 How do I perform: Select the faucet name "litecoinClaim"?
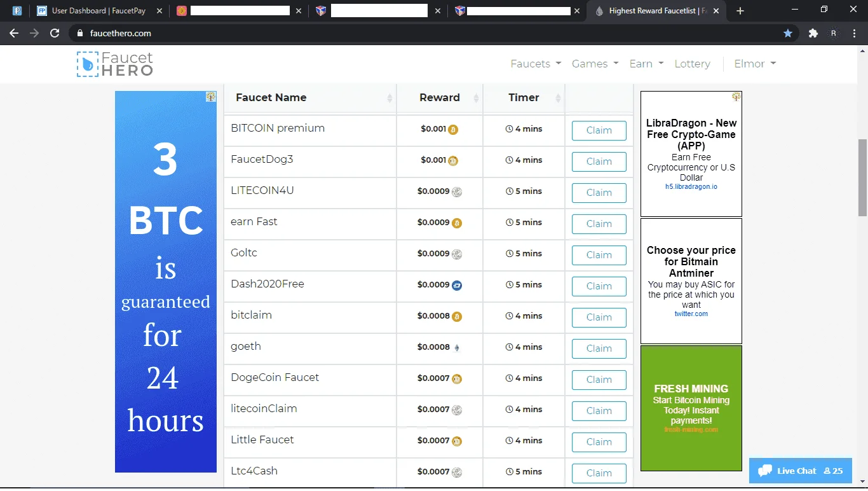click(x=264, y=409)
